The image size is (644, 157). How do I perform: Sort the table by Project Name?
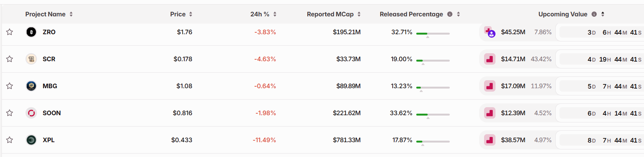point(71,14)
